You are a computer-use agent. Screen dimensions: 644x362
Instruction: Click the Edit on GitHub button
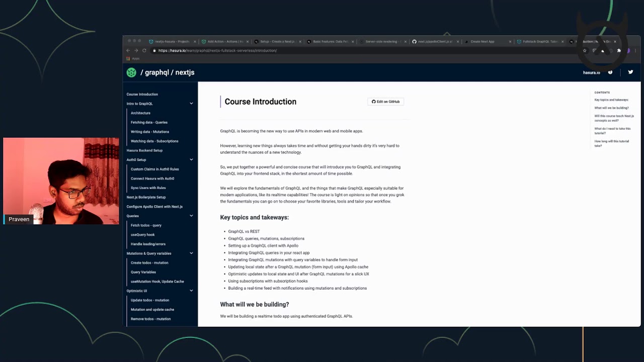pos(385,102)
